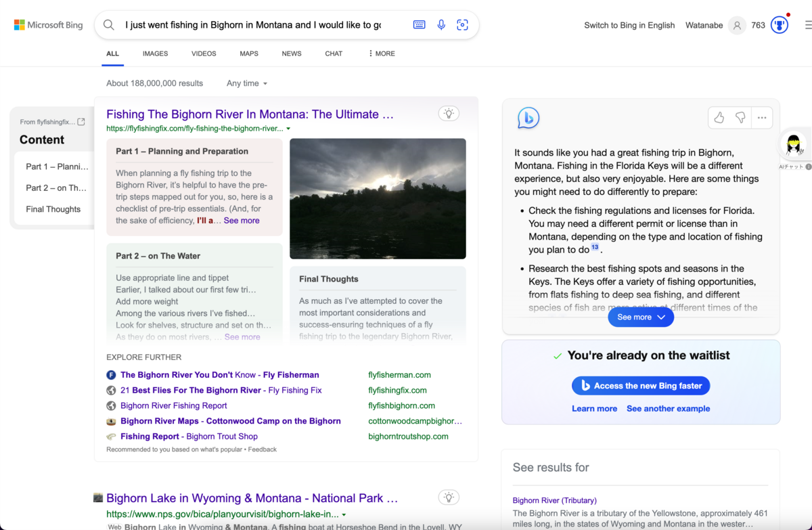Open the rewards trophy icon
812x530 pixels.
pos(780,25)
